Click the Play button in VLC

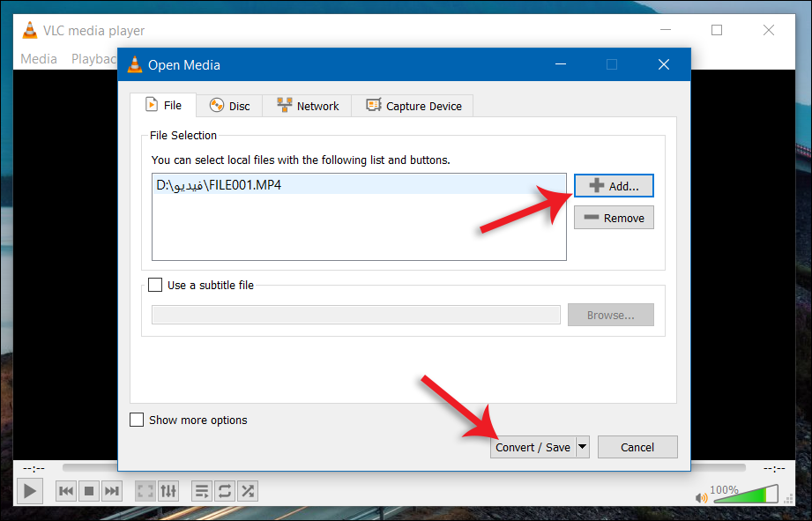click(30, 491)
